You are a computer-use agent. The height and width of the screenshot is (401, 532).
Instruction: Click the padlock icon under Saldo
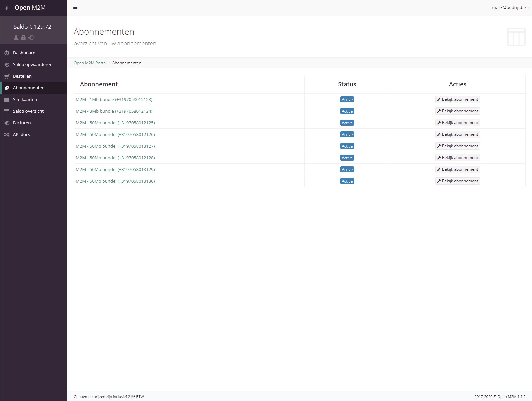pyautogui.click(x=23, y=38)
